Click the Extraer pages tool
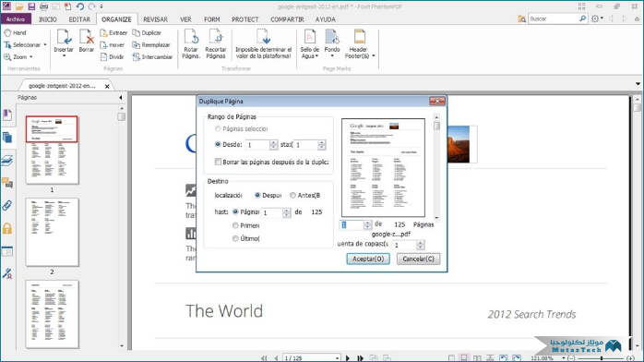This screenshot has width=644, height=362. tap(113, 32)
